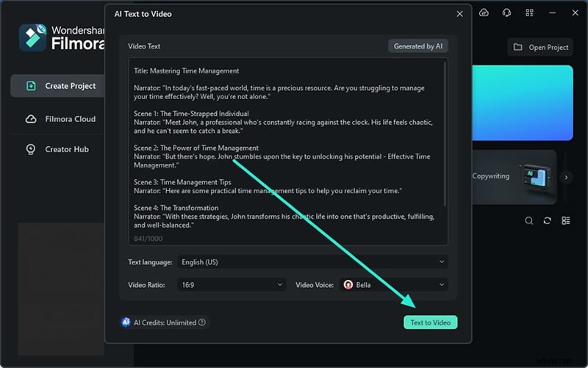Screen dimensions: 588x368
Task: Click the Open Project folder icon
Action: click(517, 47)
